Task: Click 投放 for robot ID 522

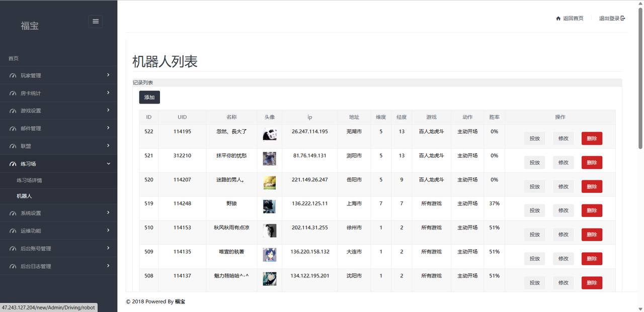Action: (x=534, y=138)
